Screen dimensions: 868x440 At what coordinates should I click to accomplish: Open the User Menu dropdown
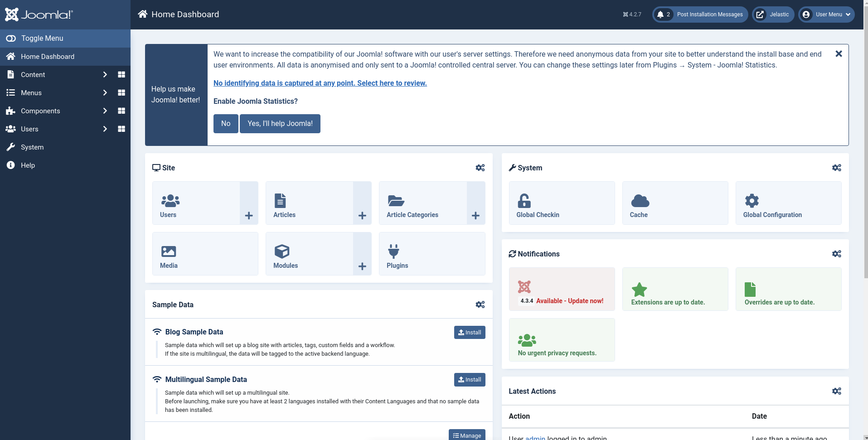(826, 15)
